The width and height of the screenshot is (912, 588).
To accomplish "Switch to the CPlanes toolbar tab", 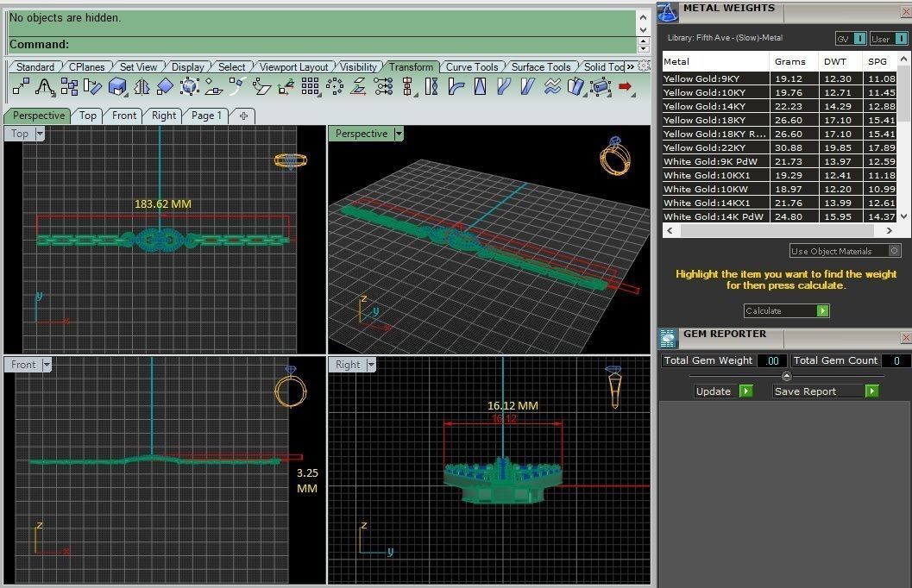I will coord(86,67).
